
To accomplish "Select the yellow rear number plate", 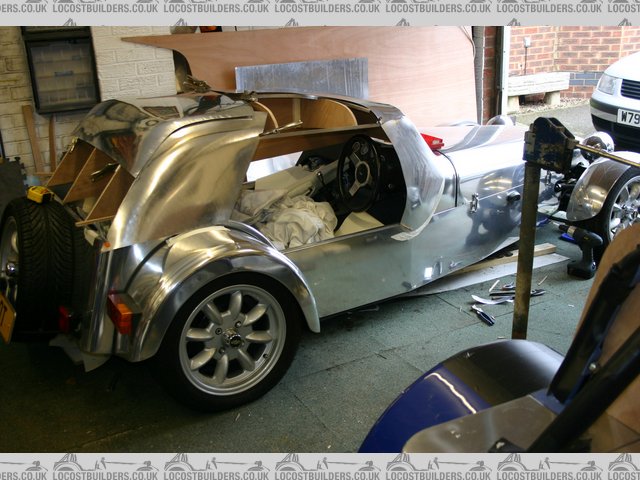I will 6,317.
